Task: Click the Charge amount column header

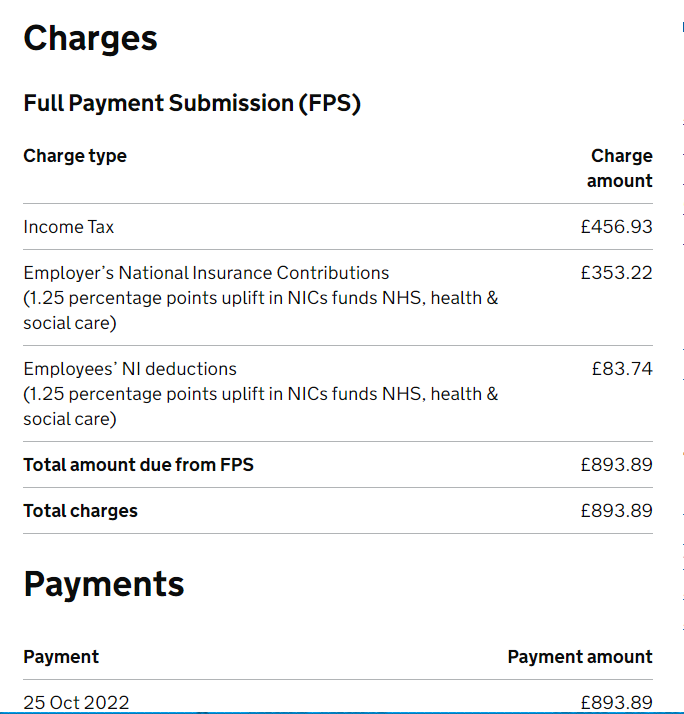Action: (620, 168)
